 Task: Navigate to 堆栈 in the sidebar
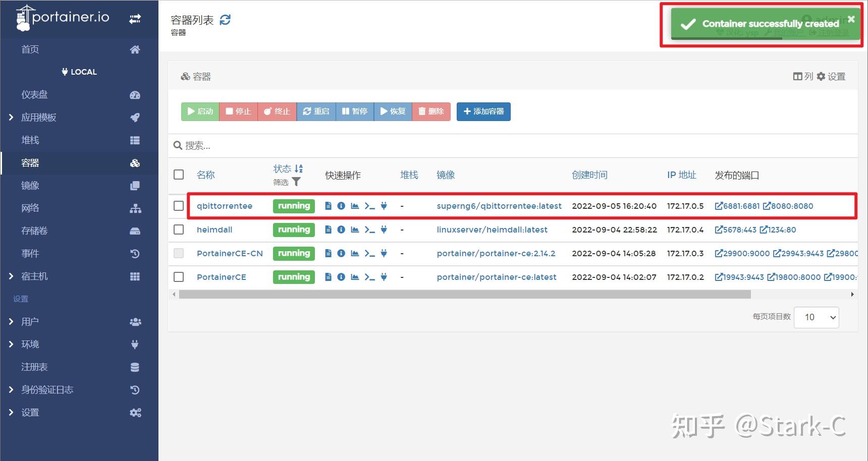click(x=30, y=140)
